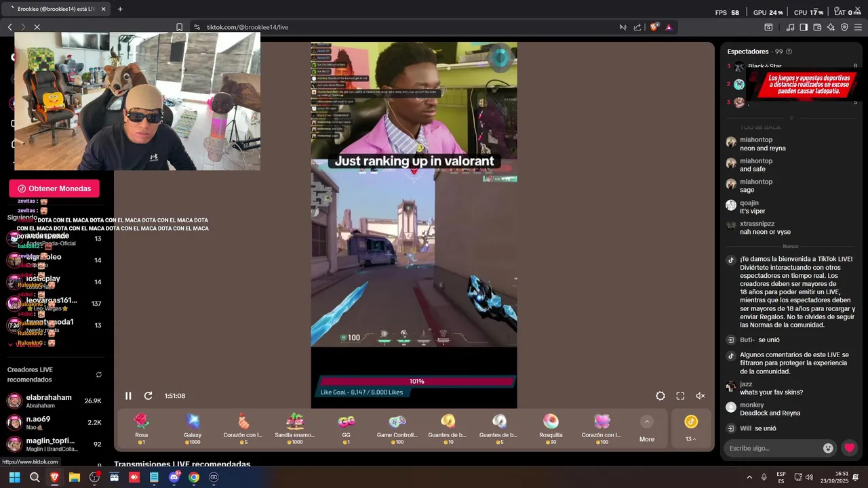Screen dimensions: 868x488
Task: Open the Brave playlist music note icon
Action: [790, 27]
